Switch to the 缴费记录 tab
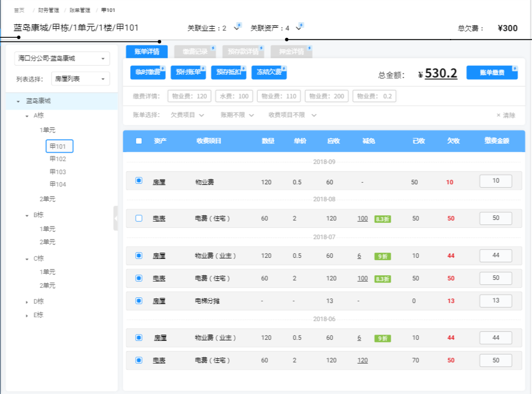Viewport: 532px width, 394px height. pos(195,51)
